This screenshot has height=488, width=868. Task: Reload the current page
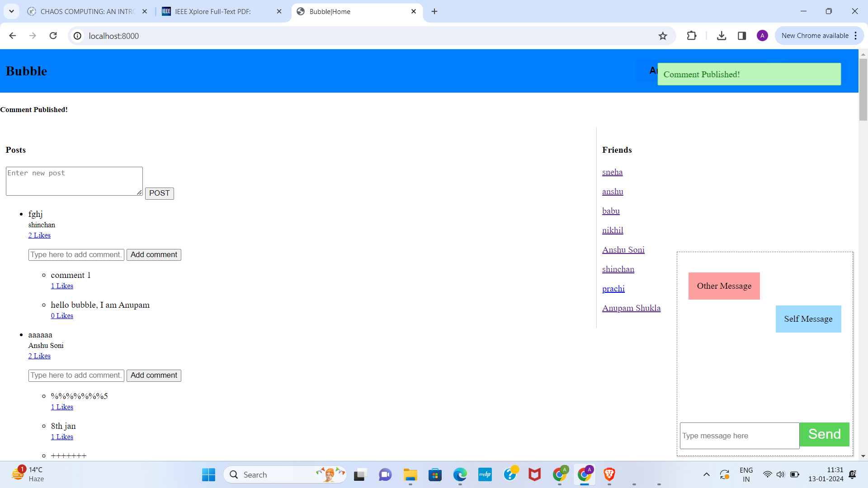pos(53,36)
